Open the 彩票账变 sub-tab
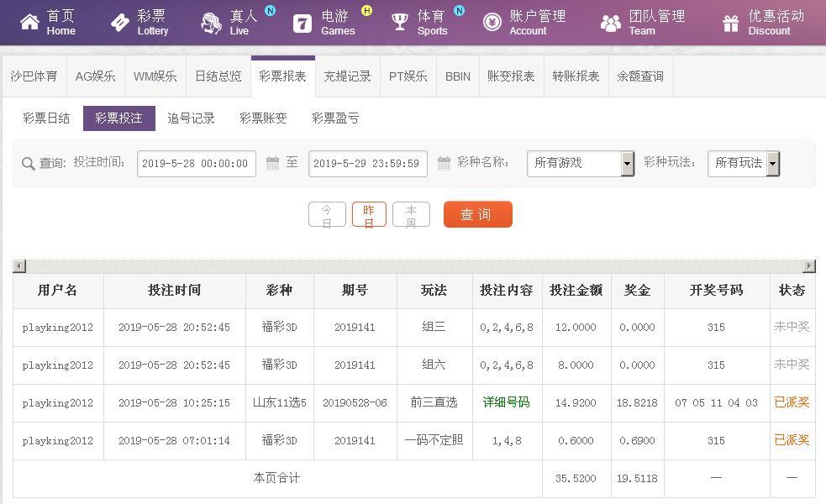Screen dimensions: 826x504 tap(263, 118)
